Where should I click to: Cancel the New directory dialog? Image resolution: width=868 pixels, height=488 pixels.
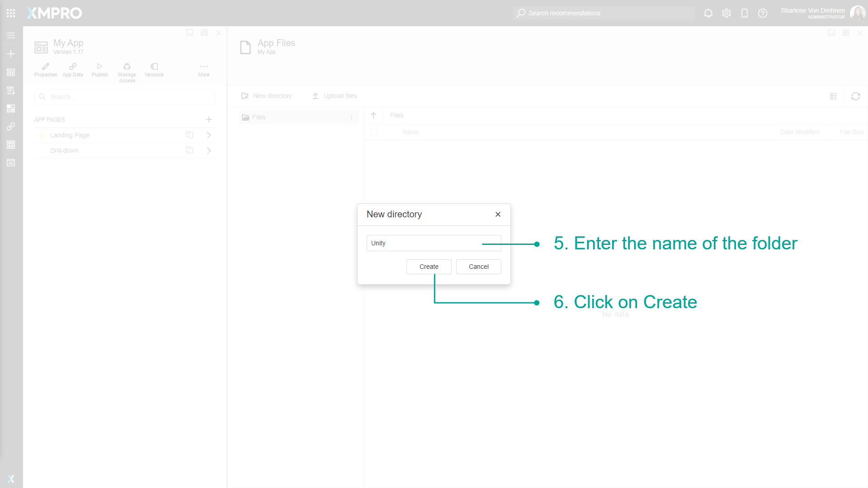click(478, 267)
